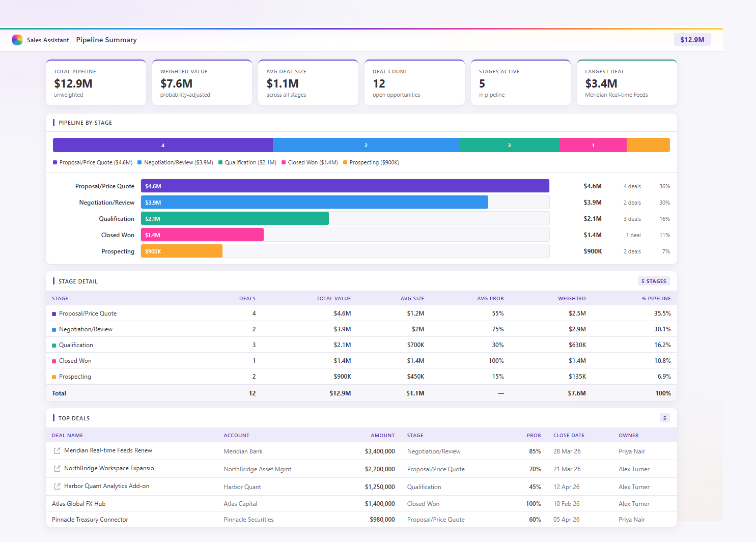The image size is (756, 542).
Task: Open Harbor Quant Analytics Add-on deal link
Action: (107, 486)
